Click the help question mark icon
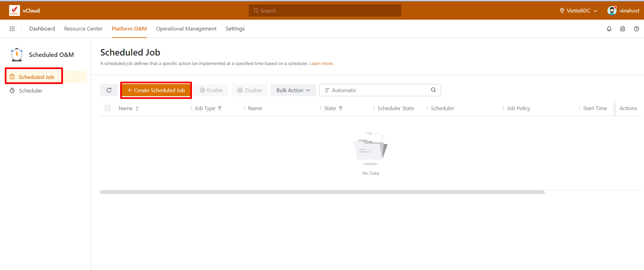 click(x=636, y=29)
